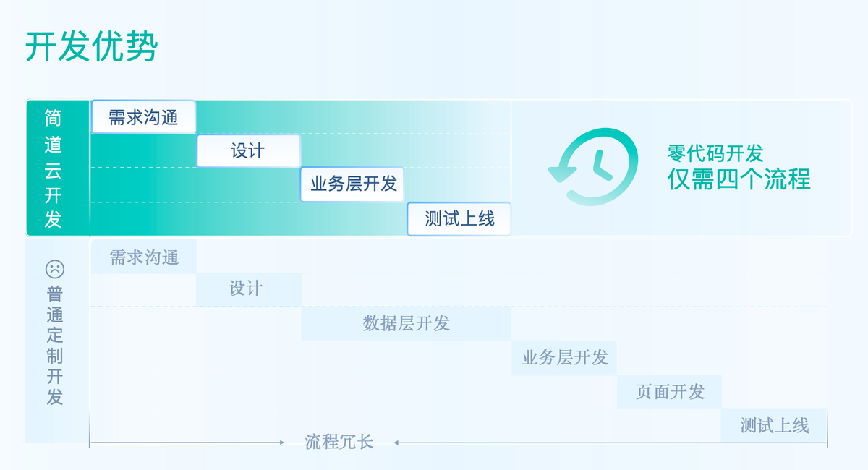This screenshot has height=470, width=868.
Task: Select the 页面开发 stage block
Action: pyautogui.click(x=669, y=392)
